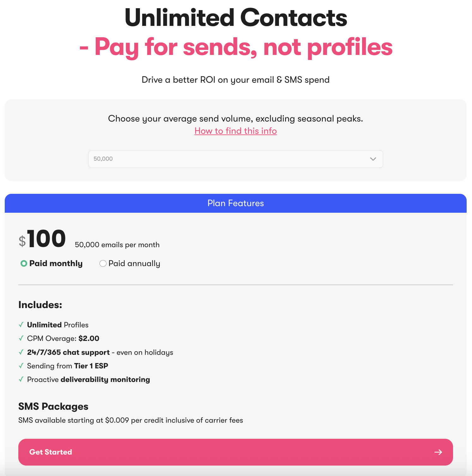Open the How to find this info link
The image size is (472, 476).
click(235, 131)
